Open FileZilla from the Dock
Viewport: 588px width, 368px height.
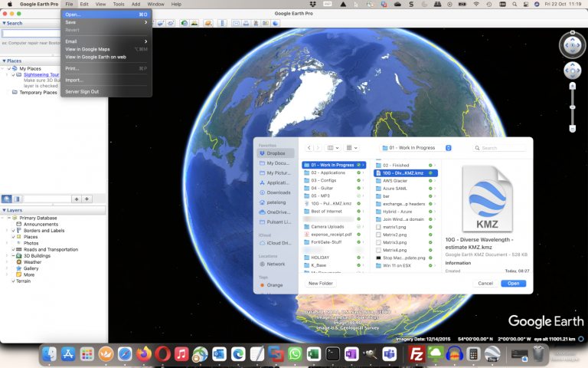tap(417, 354)
